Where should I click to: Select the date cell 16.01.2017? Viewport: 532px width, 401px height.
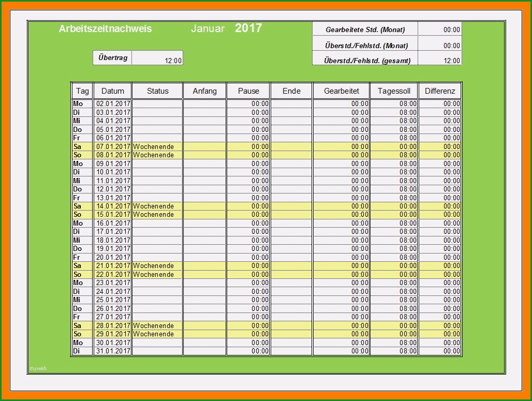point(113,223)
